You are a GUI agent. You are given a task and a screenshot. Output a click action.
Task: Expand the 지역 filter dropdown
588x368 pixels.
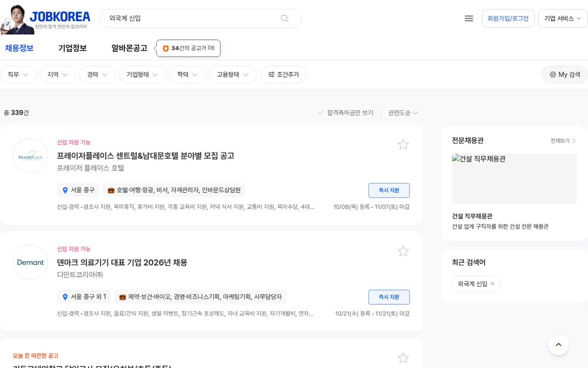pyautogui.click(x=58, y=75)
